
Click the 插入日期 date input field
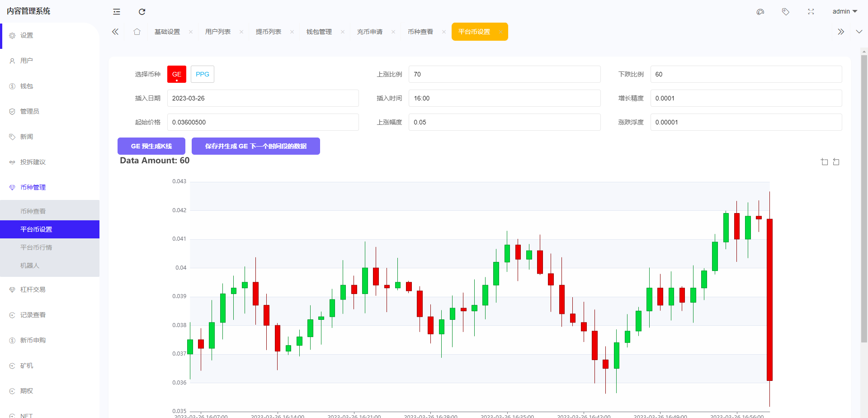pyautogui.click(x=263, y=98)
